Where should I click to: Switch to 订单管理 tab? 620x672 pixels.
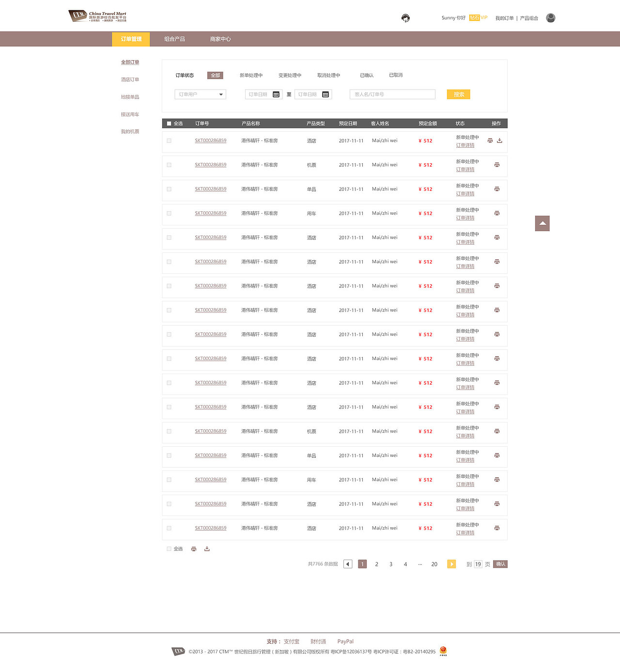pyautogui.click(x=131, y=39)
